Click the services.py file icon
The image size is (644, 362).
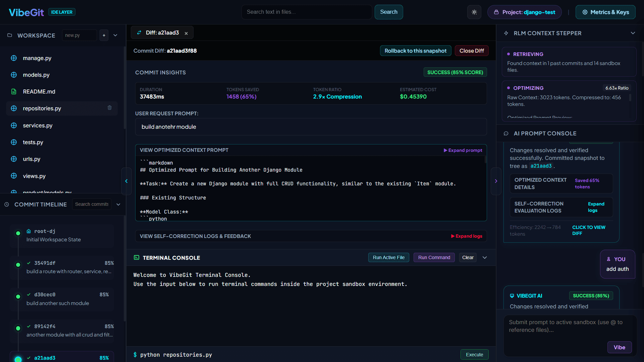[x=14, y=125]
